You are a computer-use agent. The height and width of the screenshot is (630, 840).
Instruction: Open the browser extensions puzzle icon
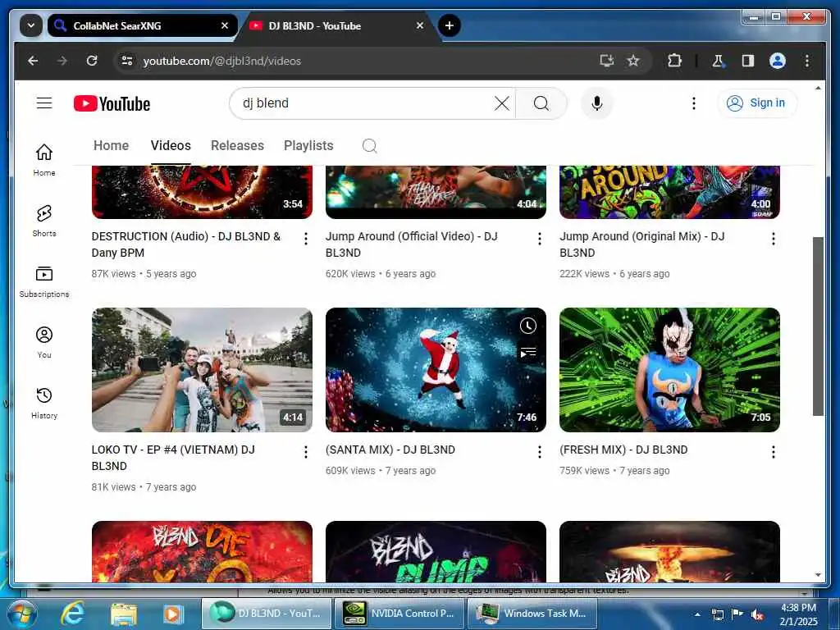click(x=674, y=61)
